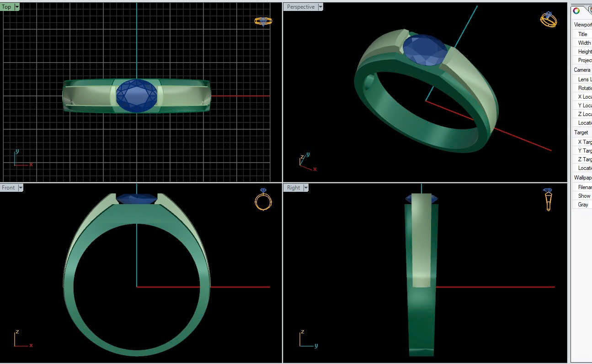
Task: Open the Top viewport dropdown arrow
Action: click(17, 7)
